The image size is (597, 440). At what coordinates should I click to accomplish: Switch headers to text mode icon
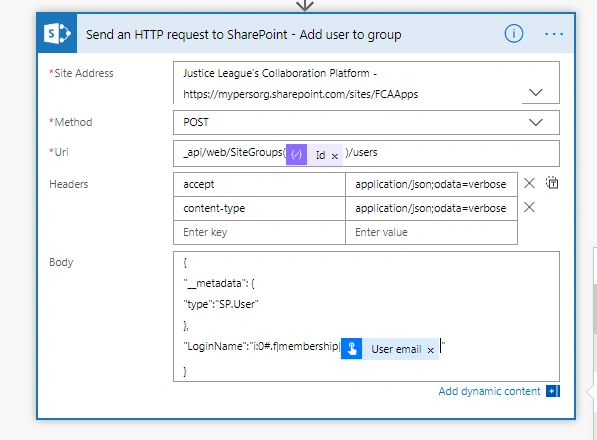[x=552, y=183]
